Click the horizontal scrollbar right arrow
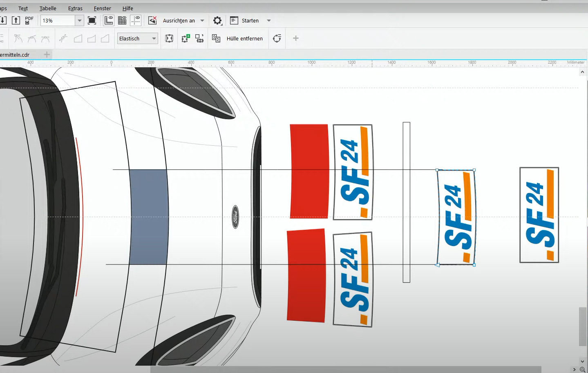This screenshot has width=588, height=373. [x=574, y=369]
